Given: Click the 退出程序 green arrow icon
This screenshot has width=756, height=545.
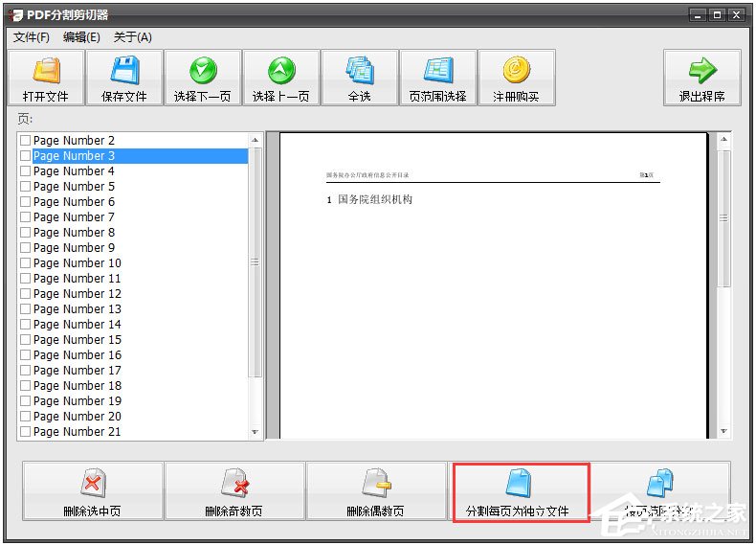Looking at the screenshot, I should pyautogui.click(x=702, y=71).
